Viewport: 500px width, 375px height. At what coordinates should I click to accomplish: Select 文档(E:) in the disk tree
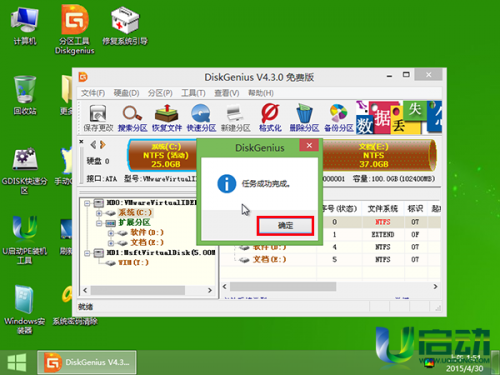(x=147, y=243)
